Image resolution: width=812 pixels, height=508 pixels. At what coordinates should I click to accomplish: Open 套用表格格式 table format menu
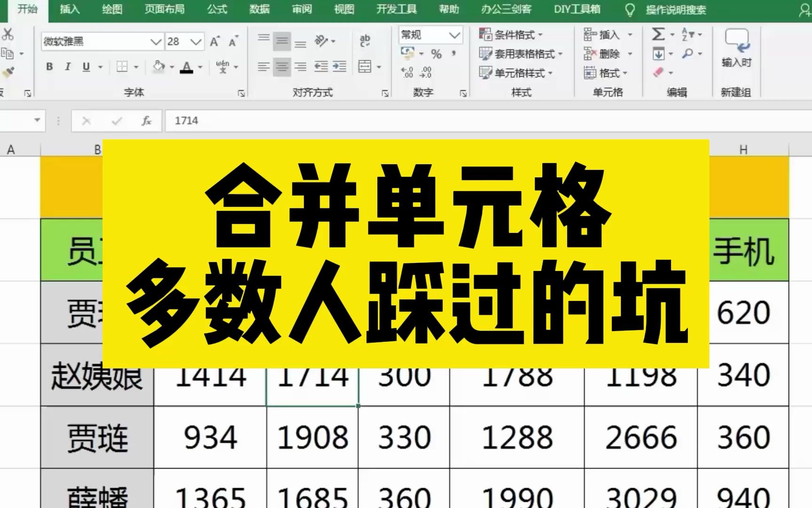(521, 54)
